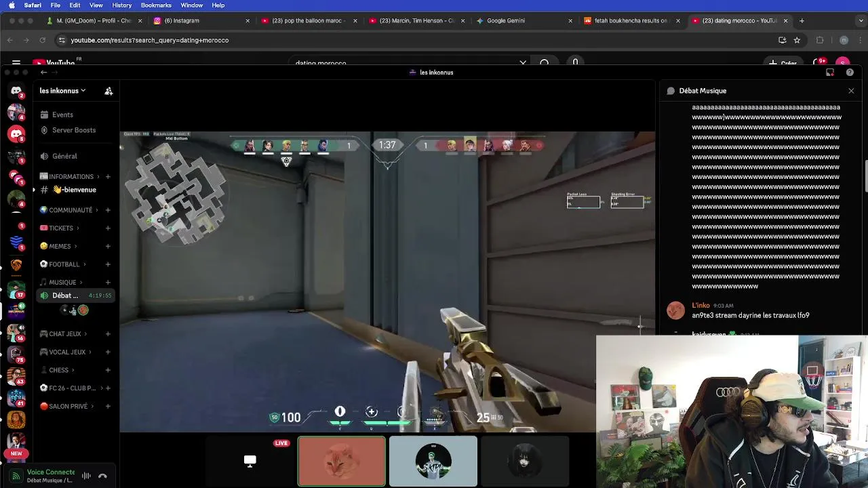Open voice connection signal status icon
868x488 pixels.
(x=16, y=476)
